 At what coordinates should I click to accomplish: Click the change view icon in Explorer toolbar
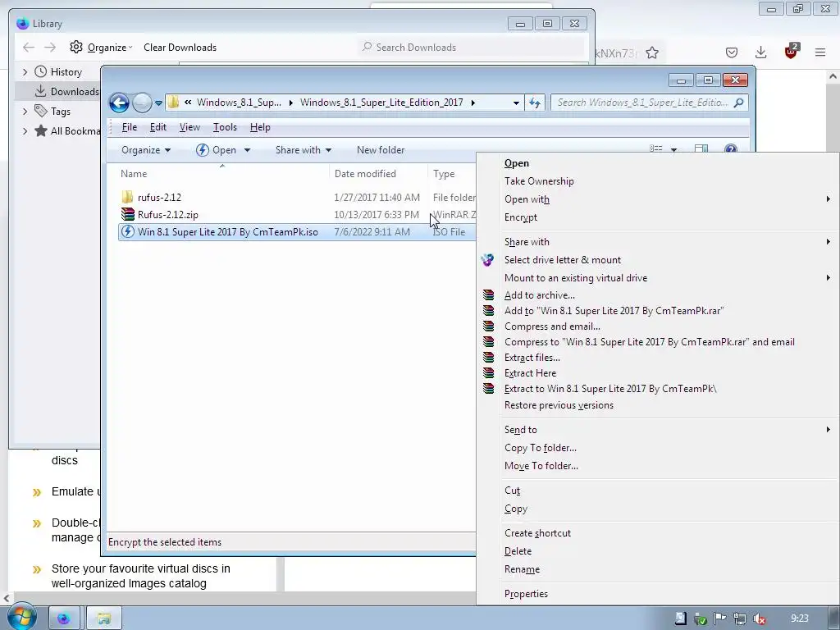click(656, 149)
